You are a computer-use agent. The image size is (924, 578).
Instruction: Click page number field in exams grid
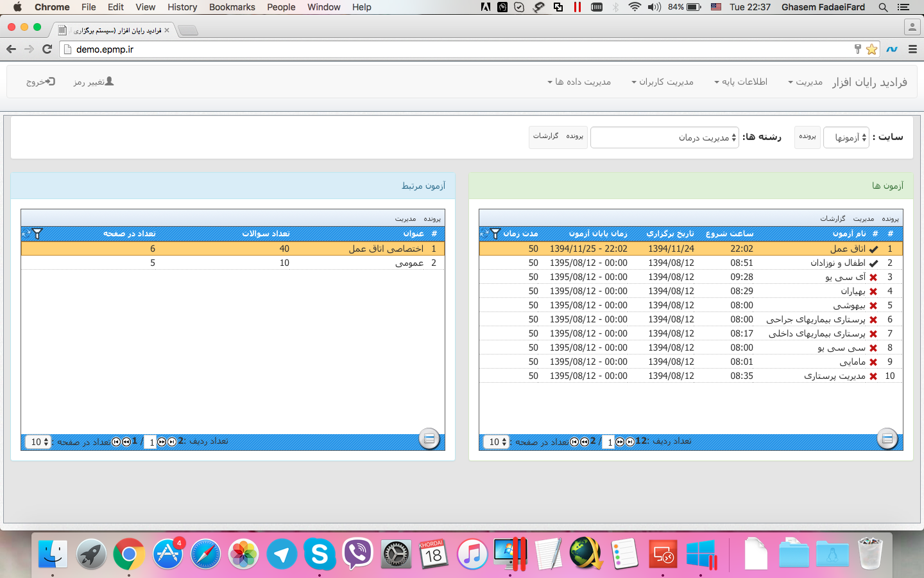click(609, 442)
